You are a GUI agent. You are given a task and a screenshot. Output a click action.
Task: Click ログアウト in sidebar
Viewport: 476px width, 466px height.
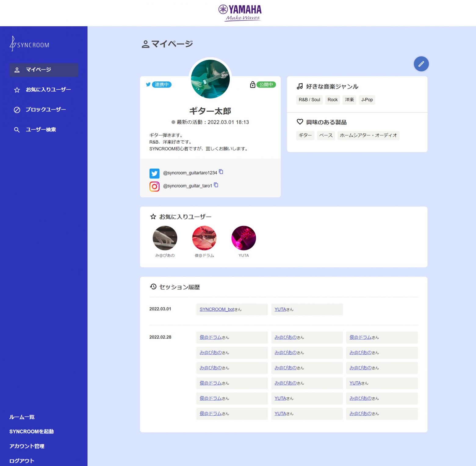[22, 461]
